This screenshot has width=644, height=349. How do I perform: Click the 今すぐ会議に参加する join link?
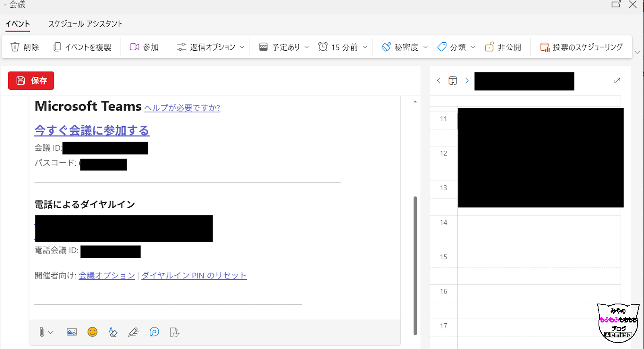[x=92, y=130]
